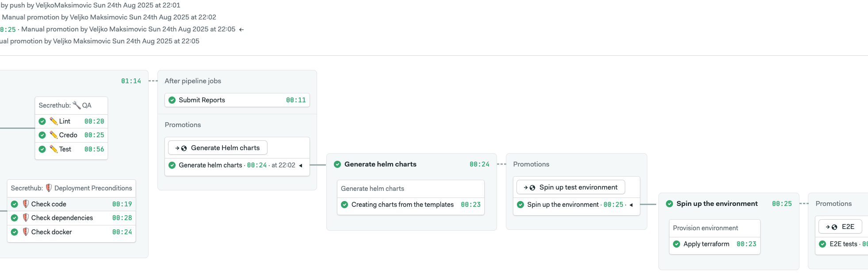
Task: Open the Check dependencies job
Action: point(62,218)
